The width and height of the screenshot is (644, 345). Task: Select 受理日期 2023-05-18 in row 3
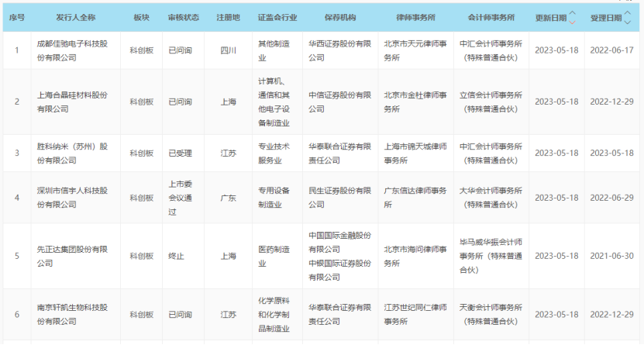coord(612,154)
